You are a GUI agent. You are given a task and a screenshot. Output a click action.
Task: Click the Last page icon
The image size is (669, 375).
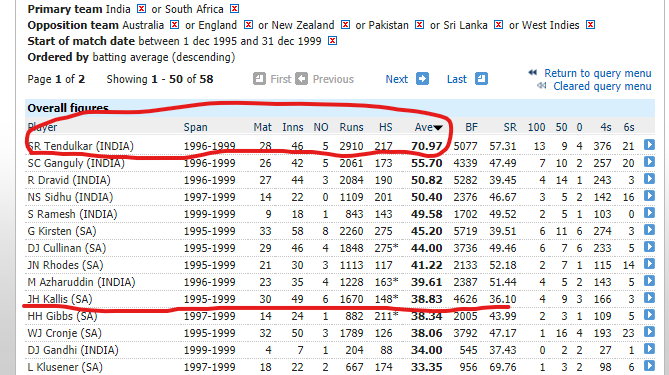pyautogui.click(x=481, y=79)
